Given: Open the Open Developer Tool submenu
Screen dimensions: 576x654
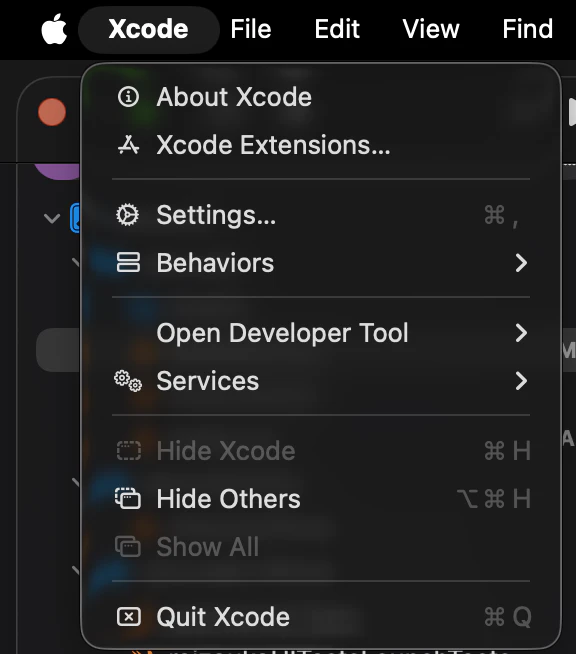Looking at the screenshot, I should 321,333.
